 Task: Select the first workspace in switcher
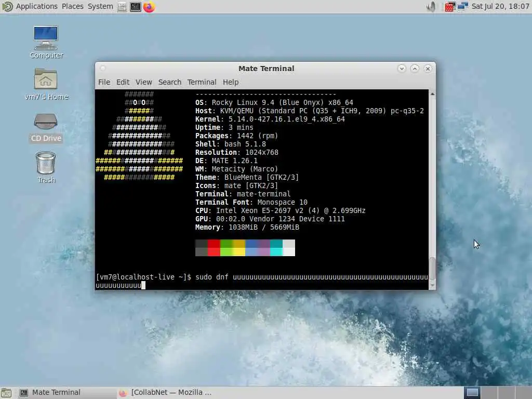(x=472, y=393)
